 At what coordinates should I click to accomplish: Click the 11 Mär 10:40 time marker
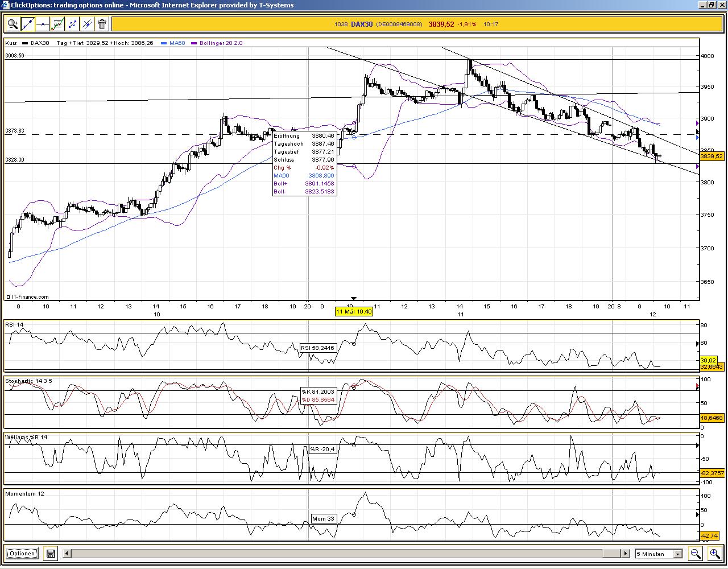354,312
